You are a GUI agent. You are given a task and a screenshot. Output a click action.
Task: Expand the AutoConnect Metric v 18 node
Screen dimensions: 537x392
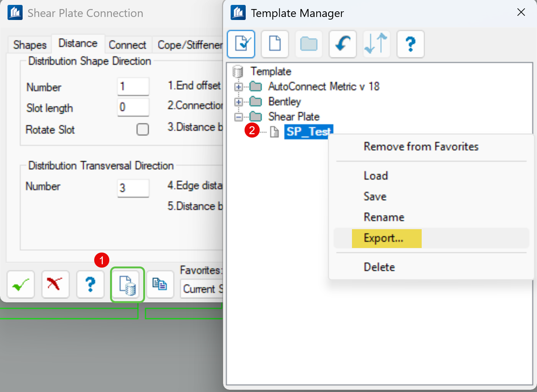(x=238, y=87)
